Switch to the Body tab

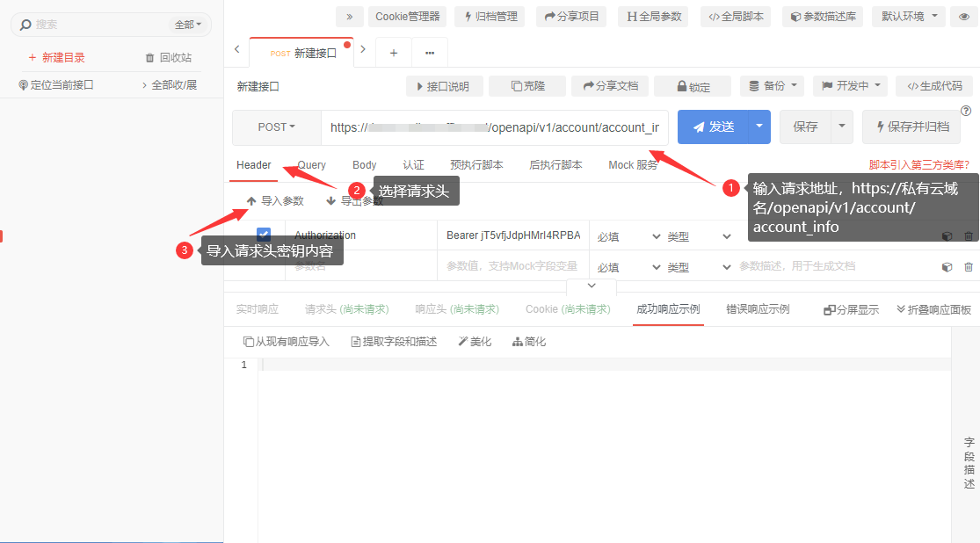tap(364, 165)
